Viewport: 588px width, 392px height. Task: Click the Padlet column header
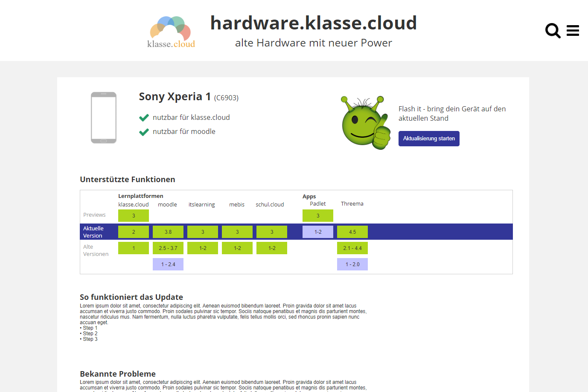pos(318,204)
